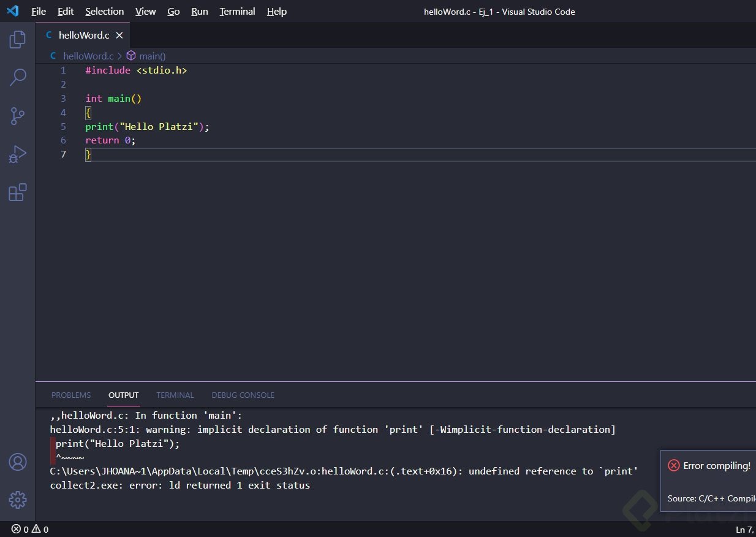Viewport: 756px width, 537px height.
Task: Open the Selection menu
Action: pos(104,12)
